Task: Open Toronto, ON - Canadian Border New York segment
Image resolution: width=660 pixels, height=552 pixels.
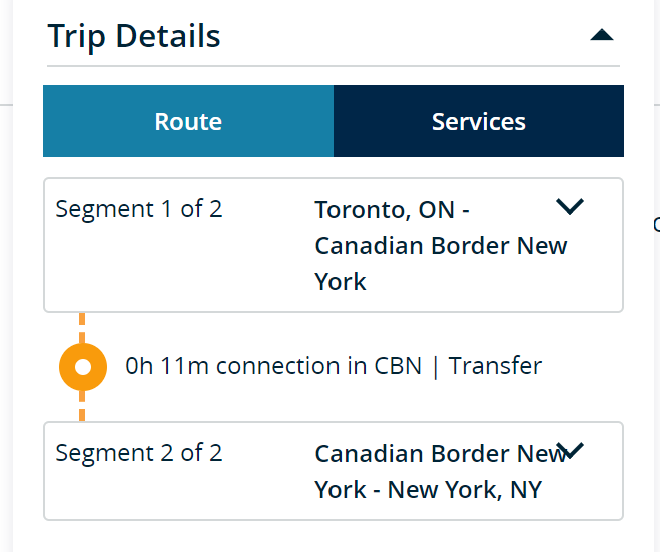Action: [440, 246]
